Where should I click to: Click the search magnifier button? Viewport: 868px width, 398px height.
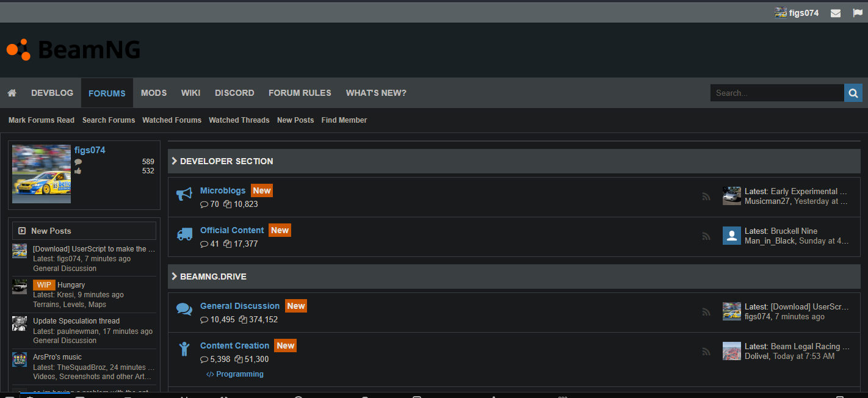[853, 93]
